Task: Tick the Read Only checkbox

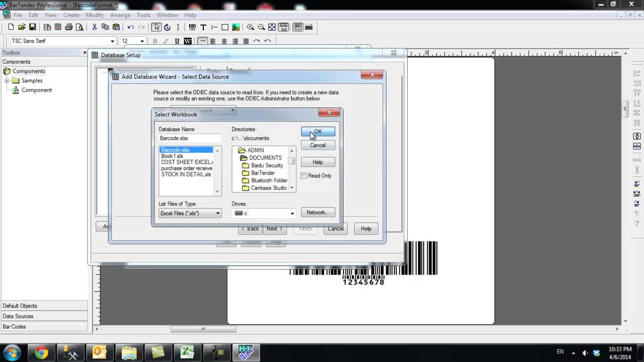Action: tap(303, 176)
